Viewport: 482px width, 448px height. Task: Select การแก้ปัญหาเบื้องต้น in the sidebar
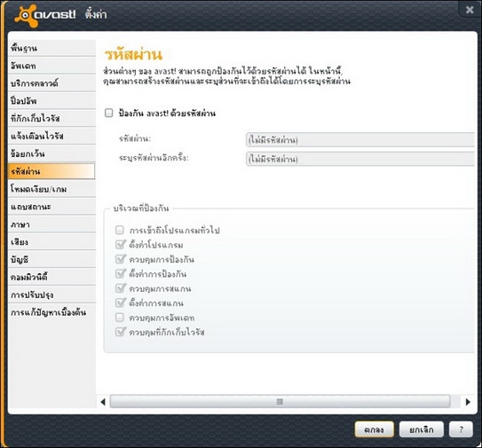click(x=51, y=312)
